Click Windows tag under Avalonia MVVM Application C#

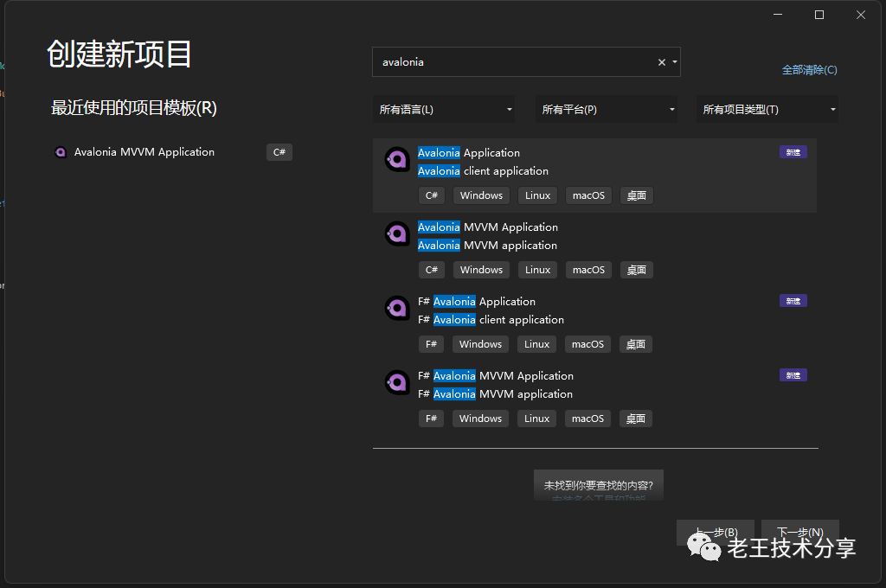[481, 270]
